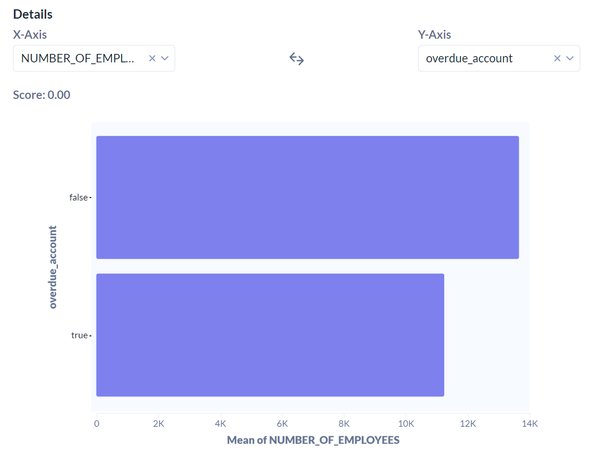
Task: Click the 12K axis tick label
Action: pos(468,424)
